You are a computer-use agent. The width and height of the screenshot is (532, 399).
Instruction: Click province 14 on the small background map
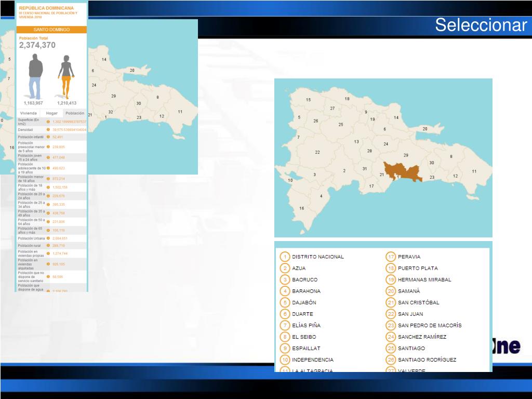pos(104,59)
